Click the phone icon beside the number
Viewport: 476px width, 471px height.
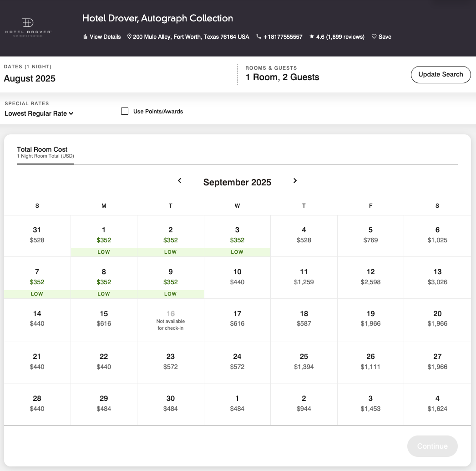[258, 36]
